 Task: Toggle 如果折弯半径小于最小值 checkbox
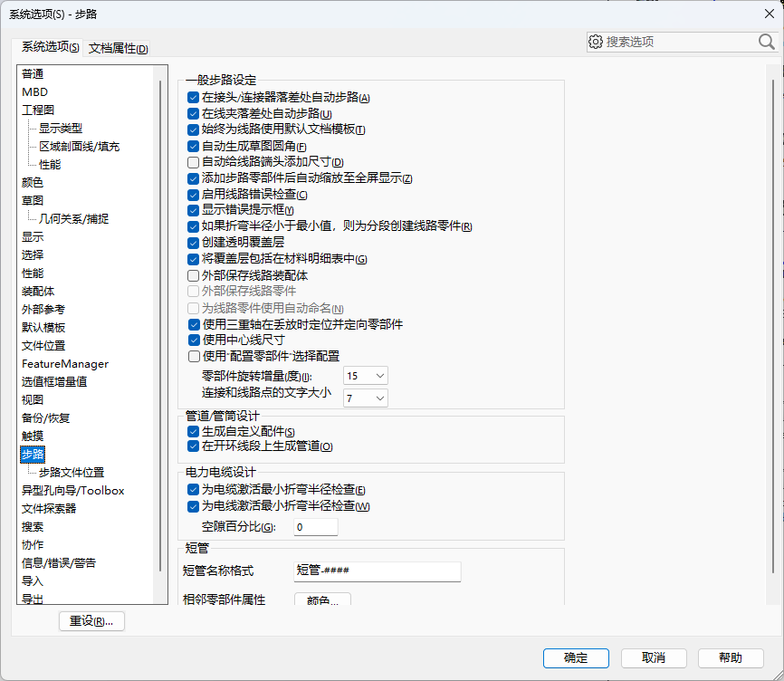pos(193,226)
